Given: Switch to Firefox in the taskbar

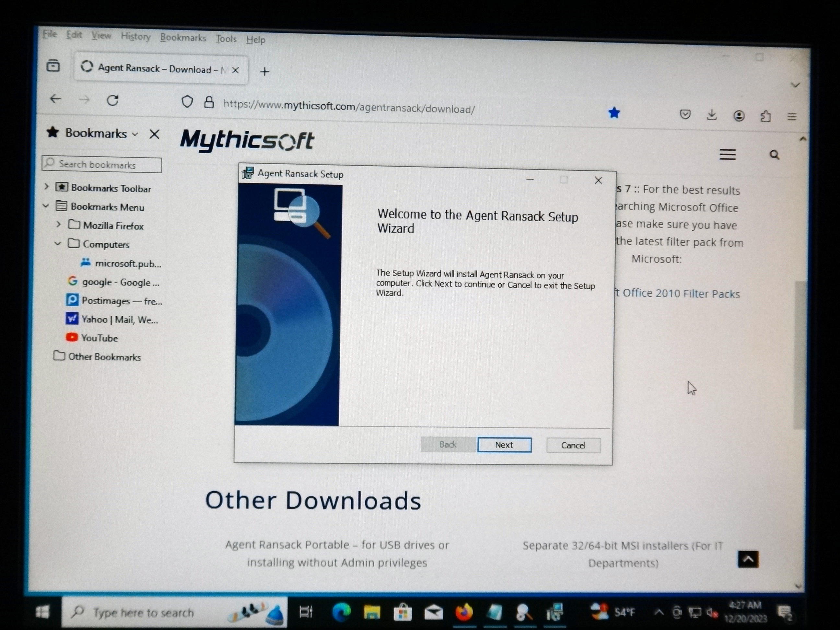Looking at the screenshot, I should [464, 613].
